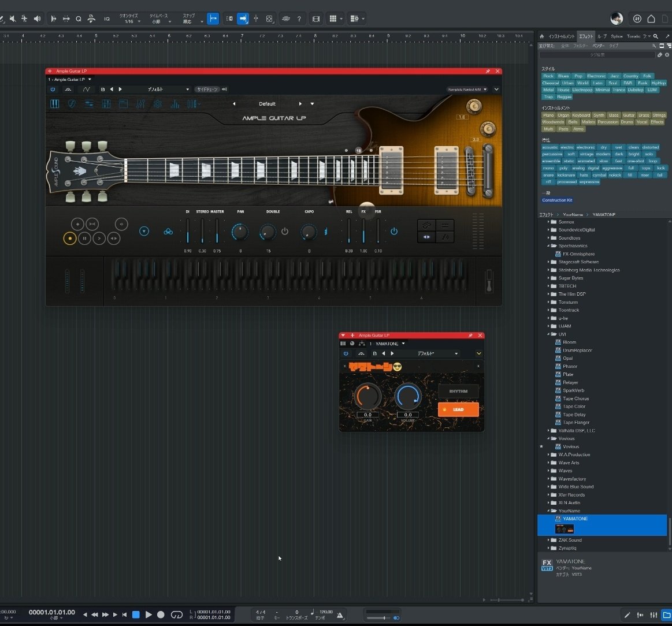Click the Q quantize icon in top toolbar
The width and height of the screenshot is (672, 626).
coord(79,19)
